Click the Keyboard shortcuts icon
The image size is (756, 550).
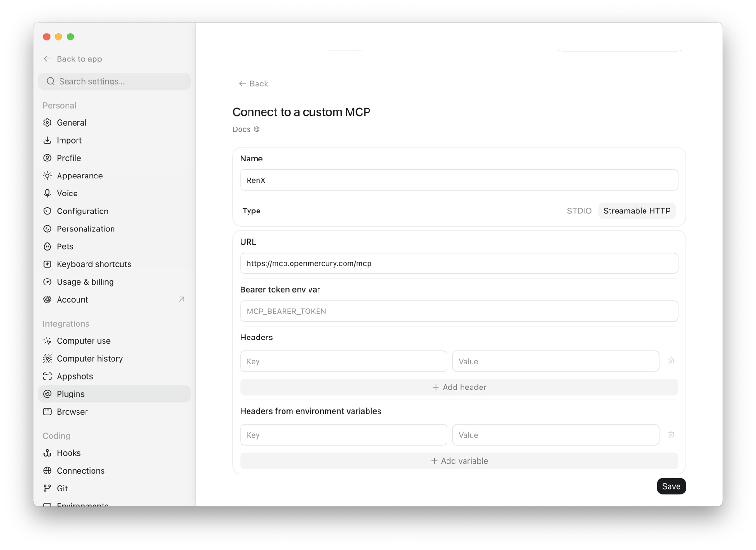[x=47, y=264]
